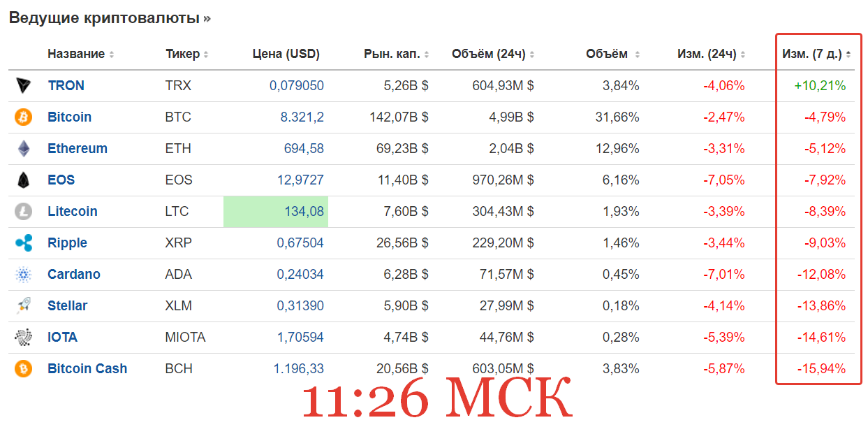Click Cardano price 0,24034

(300, 275)
